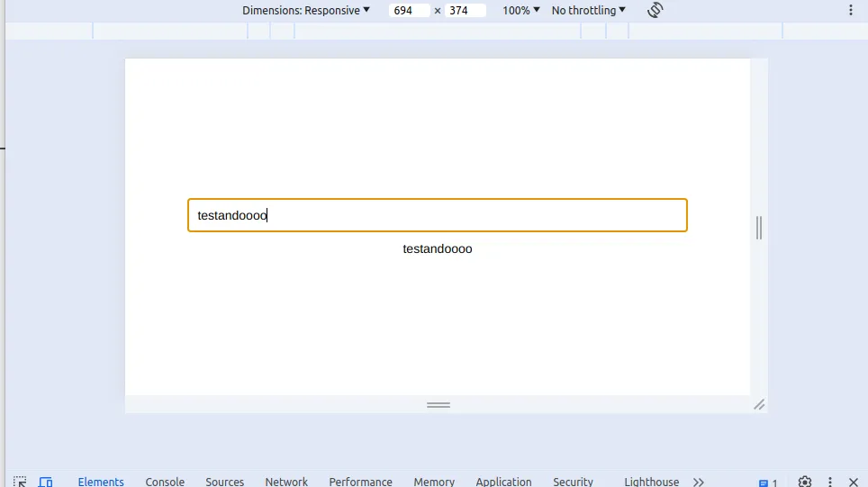Image resolution: width=868 pixels, height=487 pixels.
Task: Expand the Dimensions: Responsive dropdown
Action: coord(305,10)
